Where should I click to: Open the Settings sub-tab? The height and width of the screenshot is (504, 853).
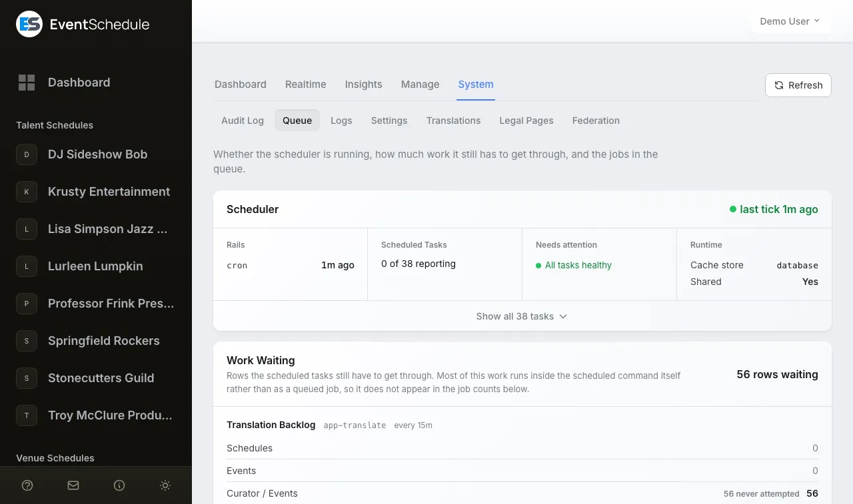point(389,121)
